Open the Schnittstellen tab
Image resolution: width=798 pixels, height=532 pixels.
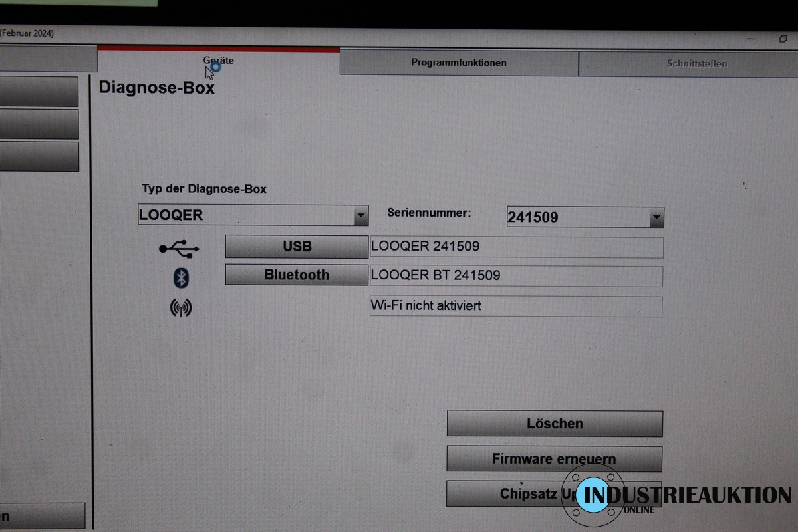pyautogui.click(x=688, y=64)
